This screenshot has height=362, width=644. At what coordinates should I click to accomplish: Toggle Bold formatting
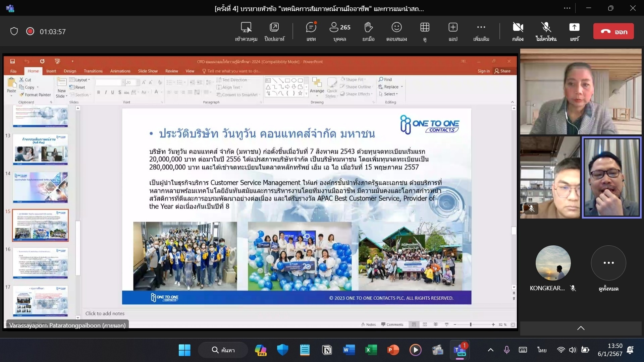99,92
